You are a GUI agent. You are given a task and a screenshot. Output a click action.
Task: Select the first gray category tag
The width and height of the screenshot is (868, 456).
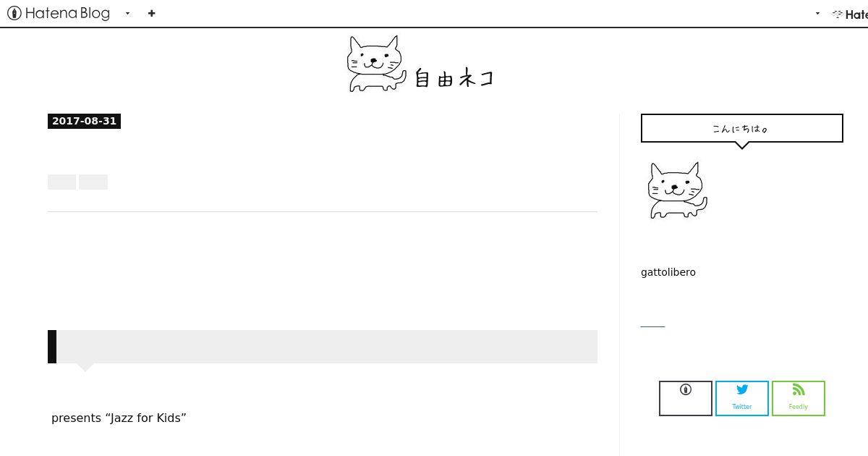tap(61, 182)
